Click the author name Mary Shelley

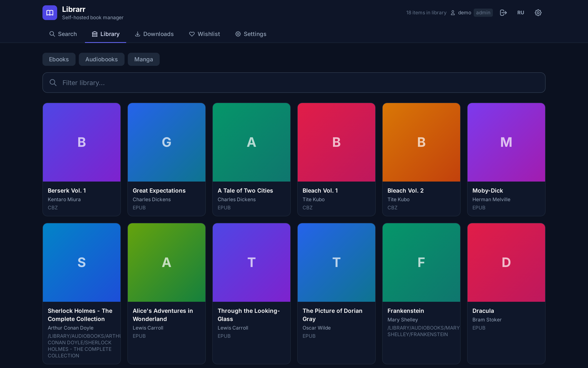(403, 320)
